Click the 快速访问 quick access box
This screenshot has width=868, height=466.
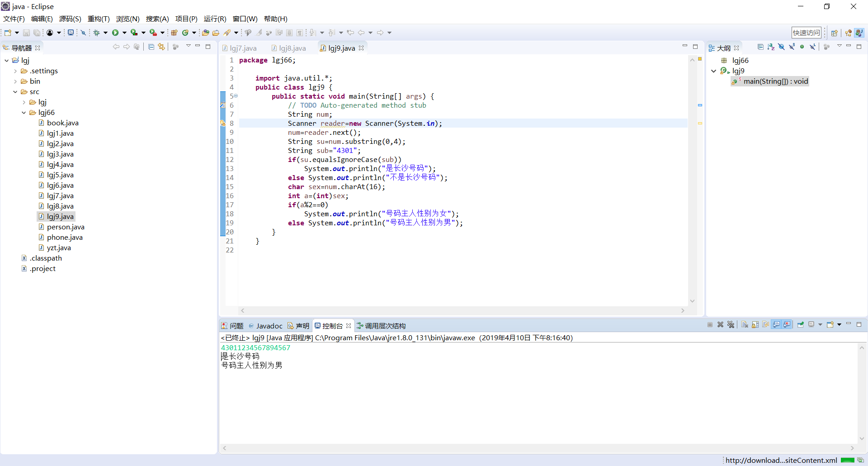coord(806,33)
